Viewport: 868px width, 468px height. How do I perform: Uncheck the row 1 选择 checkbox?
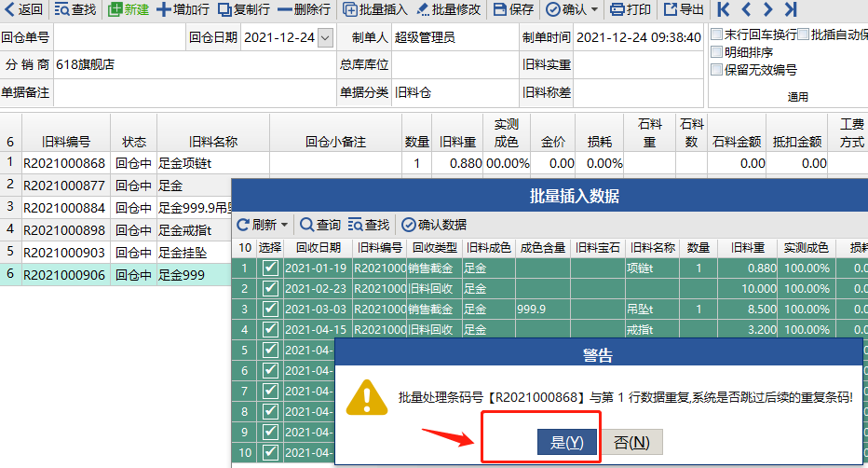coord(270,268)
